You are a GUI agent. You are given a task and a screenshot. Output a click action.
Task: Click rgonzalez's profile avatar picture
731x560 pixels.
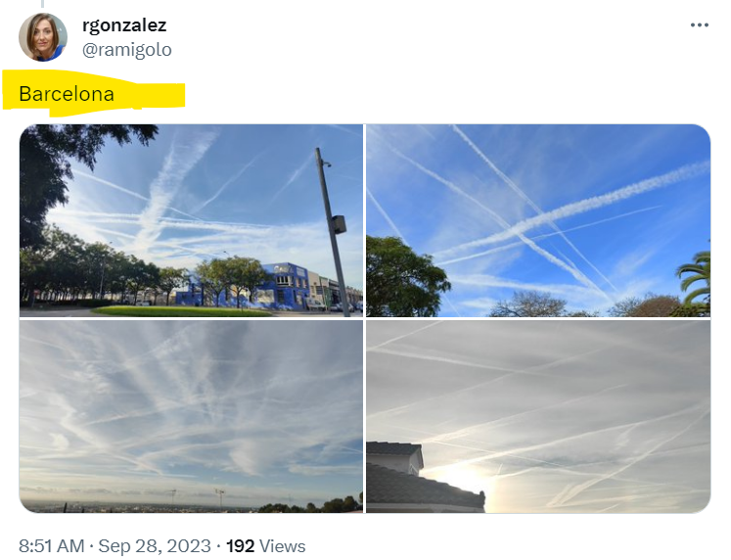point(43,37)
